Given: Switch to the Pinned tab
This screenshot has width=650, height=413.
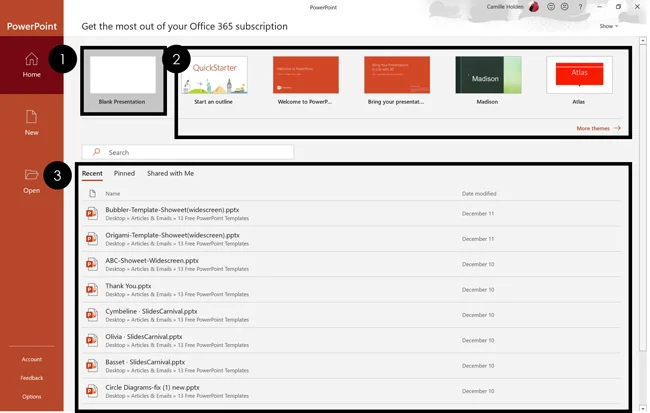Looking at the screenshot, I should 124,173.
